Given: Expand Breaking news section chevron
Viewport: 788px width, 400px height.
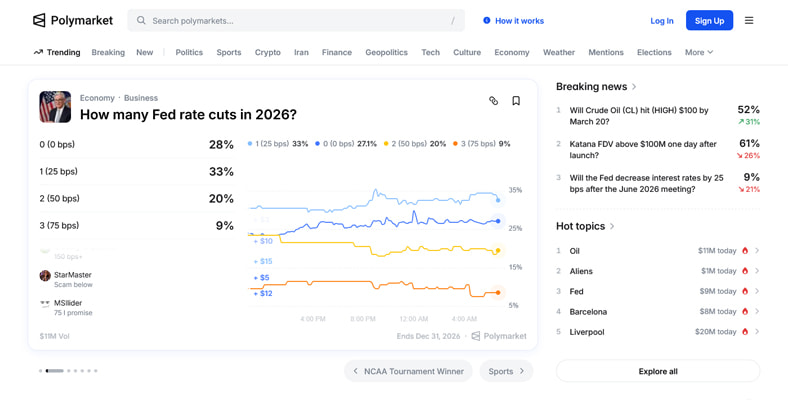Looking at the screenshot, I should [634, 87].
